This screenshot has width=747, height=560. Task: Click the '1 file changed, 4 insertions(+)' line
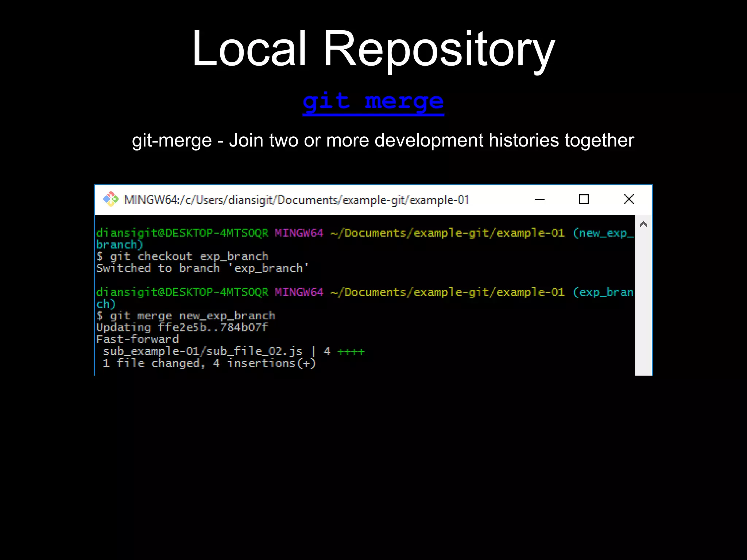[x=209, y=363]
